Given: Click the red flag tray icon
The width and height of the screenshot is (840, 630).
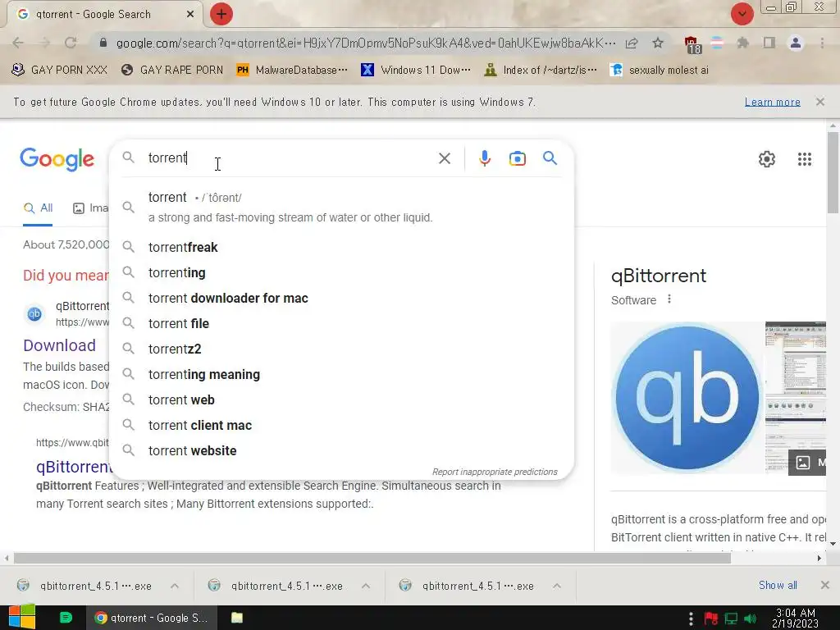Looking at the screenshot, I should 711,619.
